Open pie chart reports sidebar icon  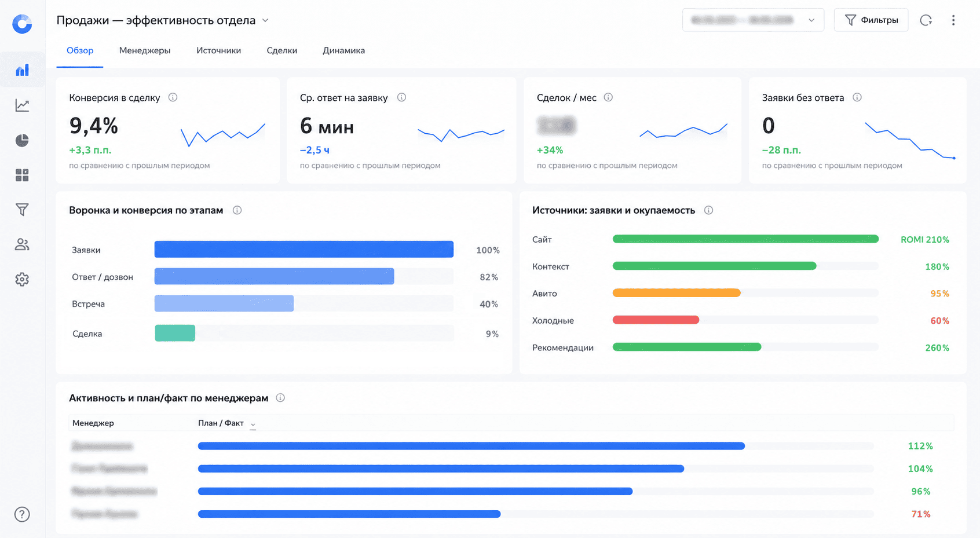click(x=22, y=140)
